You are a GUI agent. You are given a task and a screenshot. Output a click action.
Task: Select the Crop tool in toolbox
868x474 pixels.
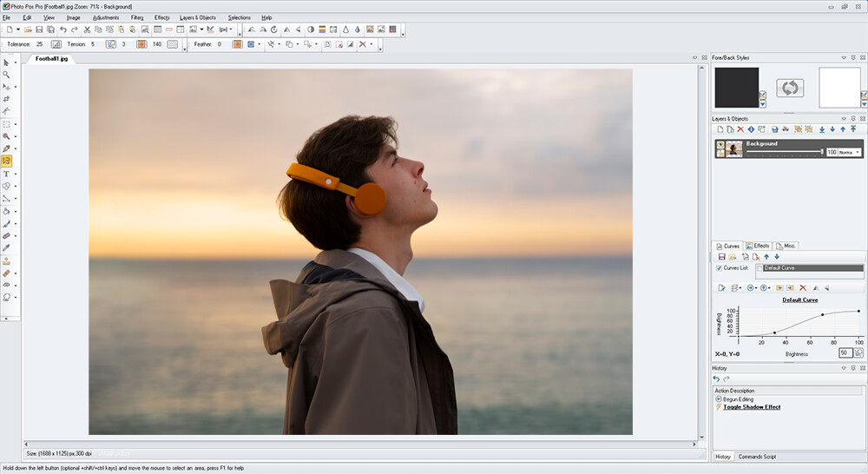[7, 99]
